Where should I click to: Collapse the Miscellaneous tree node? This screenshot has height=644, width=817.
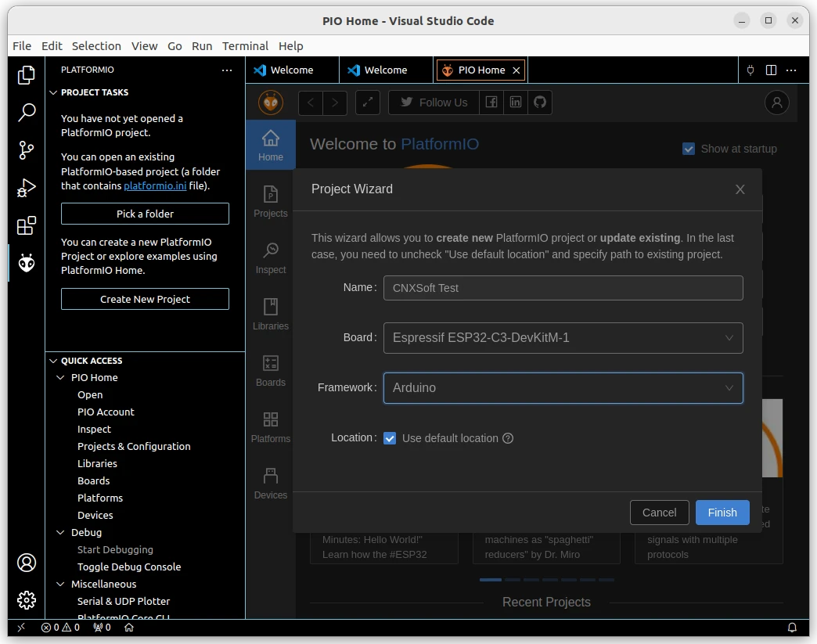tap(60, 584)
